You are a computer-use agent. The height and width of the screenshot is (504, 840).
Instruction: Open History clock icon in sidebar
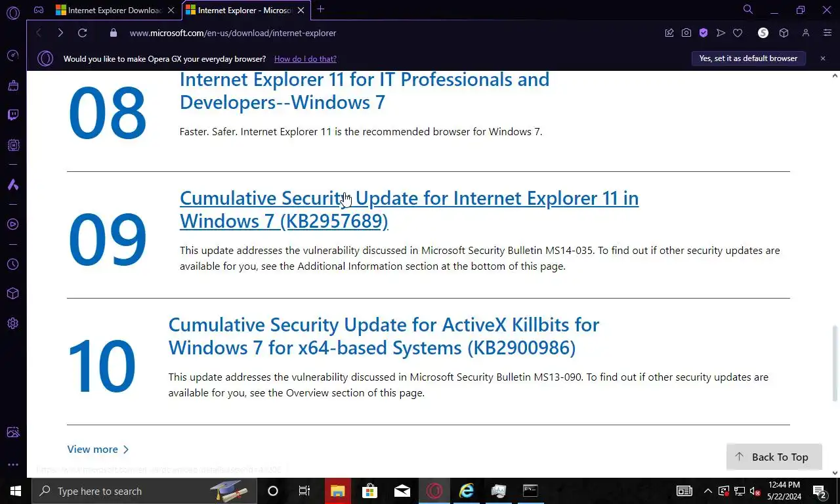point(12,264)
